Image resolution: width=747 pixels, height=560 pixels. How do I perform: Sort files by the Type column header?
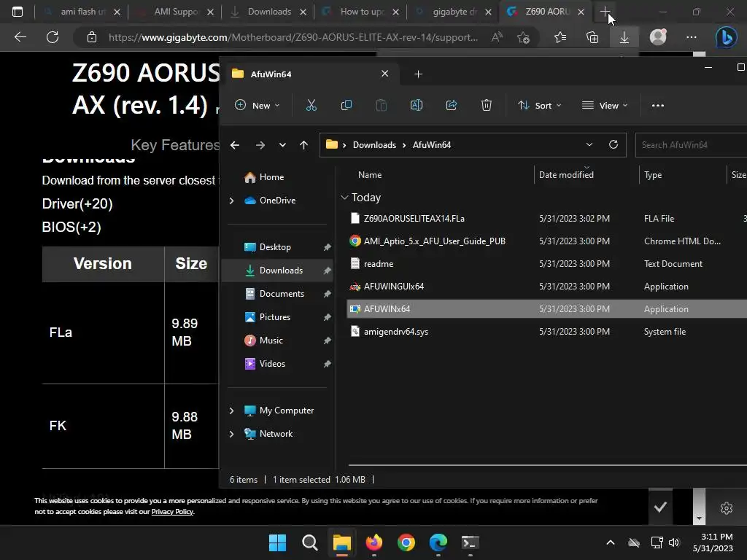pos(653,175)
